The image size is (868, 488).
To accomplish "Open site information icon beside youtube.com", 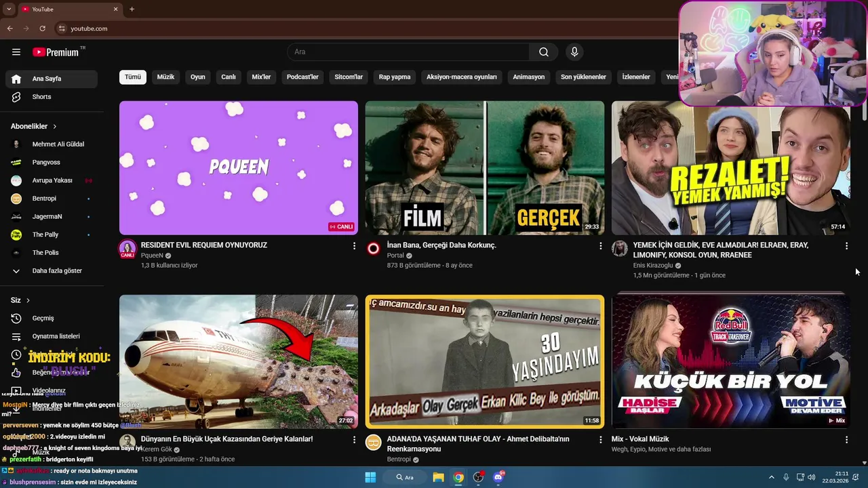I will [x=62, y=28].
